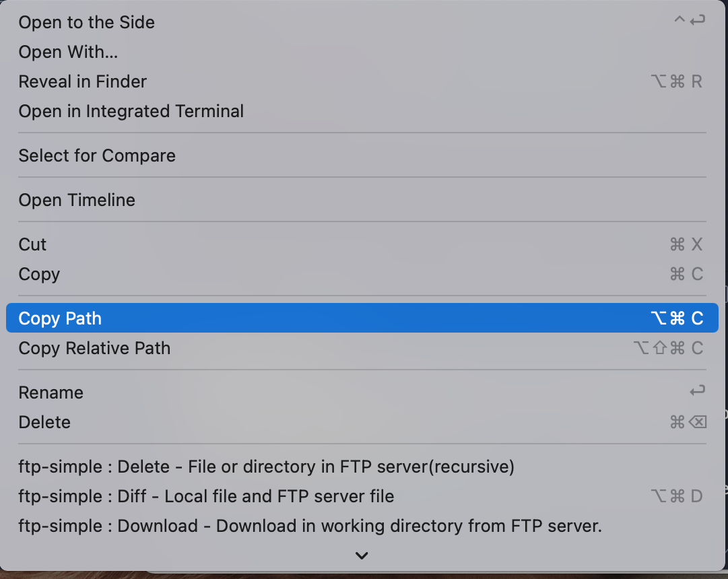This screenshot has width=728, height=579.
Task: Select ftp-simple Delete on FTP server
Action: [x=362, y=466]
